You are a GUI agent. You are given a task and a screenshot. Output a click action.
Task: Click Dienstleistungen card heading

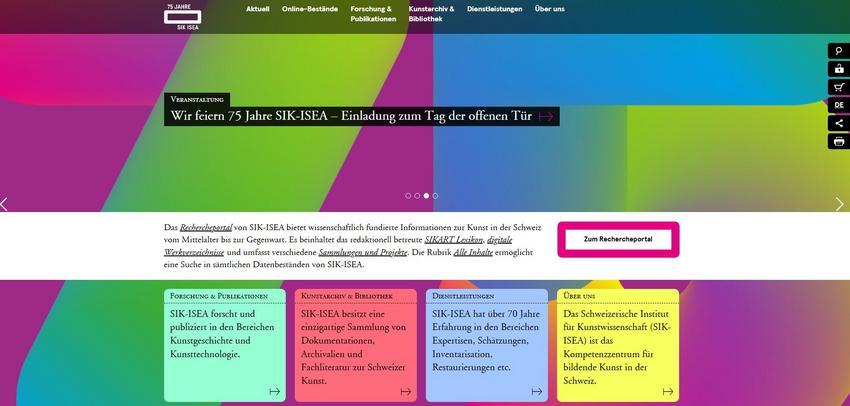(463, 297)
